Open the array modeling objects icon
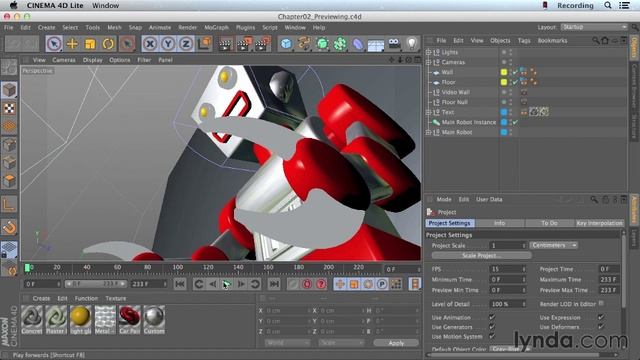The height and width of the screenshot is (360, 640). 340,44
